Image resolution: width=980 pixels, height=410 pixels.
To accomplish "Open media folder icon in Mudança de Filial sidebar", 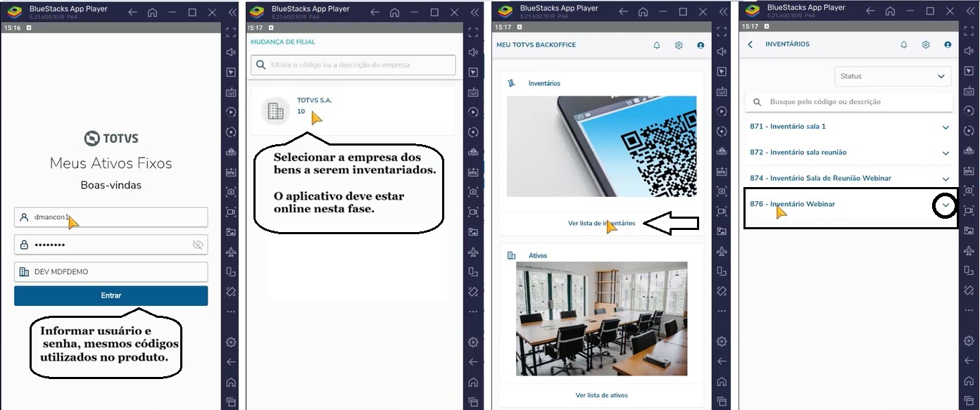I will 473,231.
